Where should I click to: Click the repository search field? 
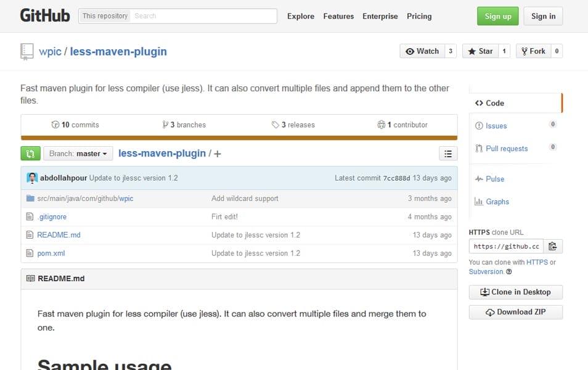point(203,16)
